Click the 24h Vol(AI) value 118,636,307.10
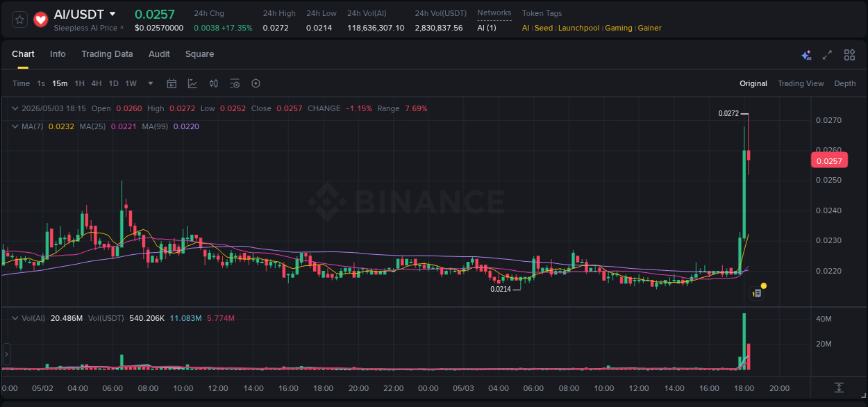868x407 pixels. pos(376,28)
